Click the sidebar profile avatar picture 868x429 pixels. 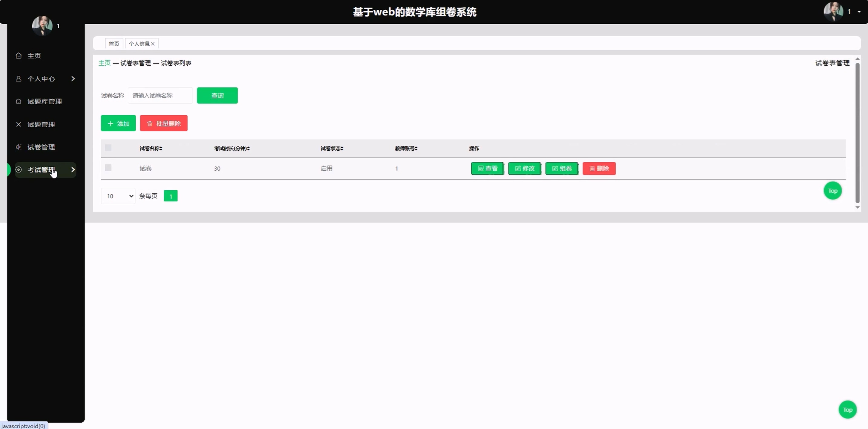pos(42,26)
